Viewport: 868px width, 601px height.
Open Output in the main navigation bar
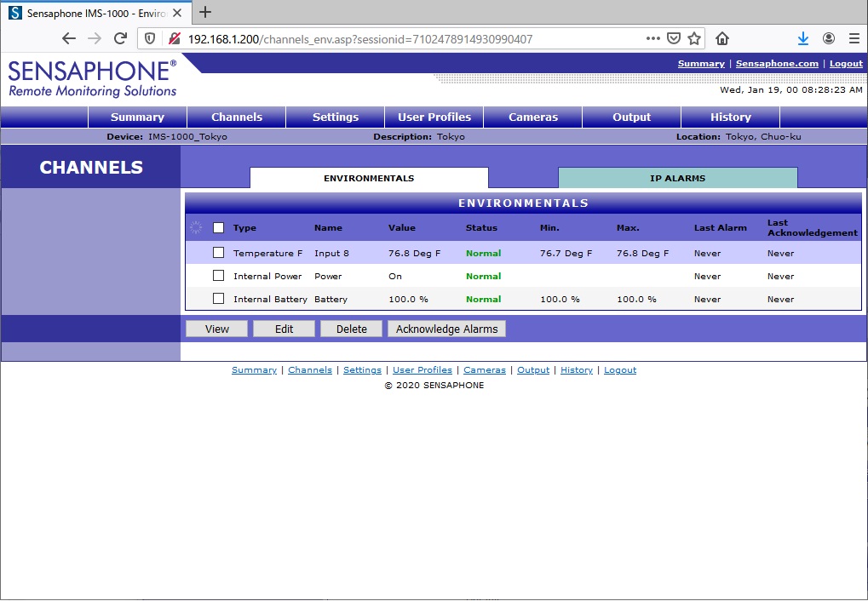pos(632,117)
